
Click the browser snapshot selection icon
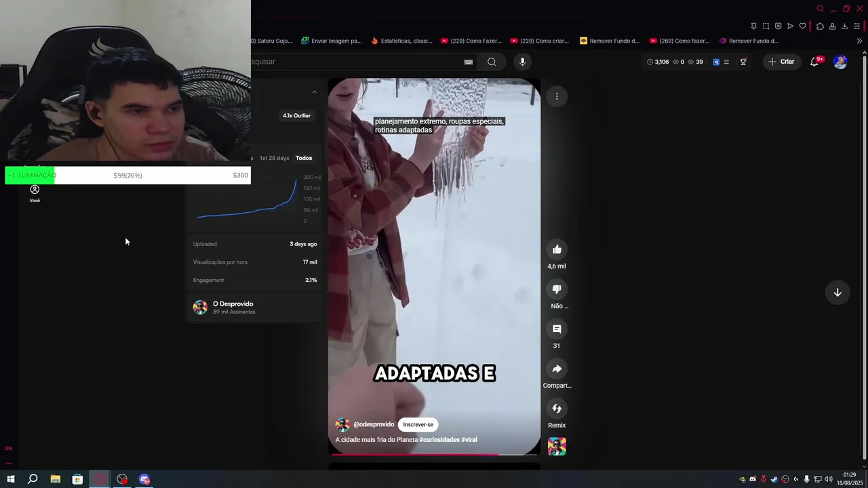(766, 26)
